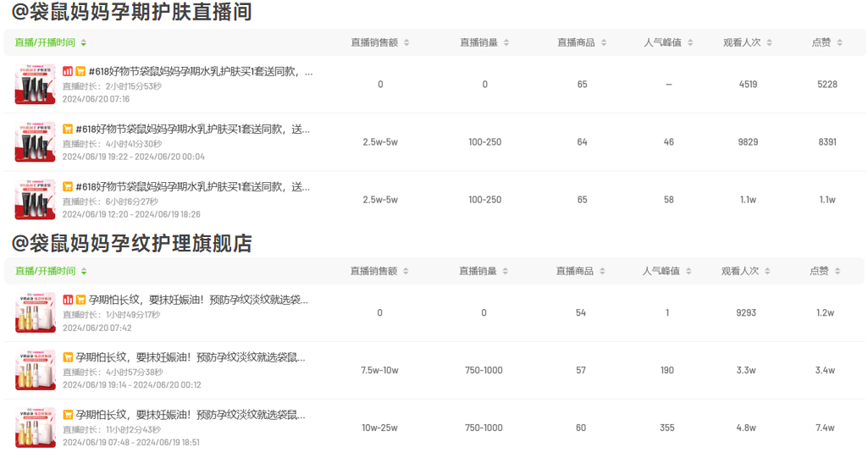Sort 孕纹护理旗舰店 table by 点赞 arrow icon

point(837,271)
